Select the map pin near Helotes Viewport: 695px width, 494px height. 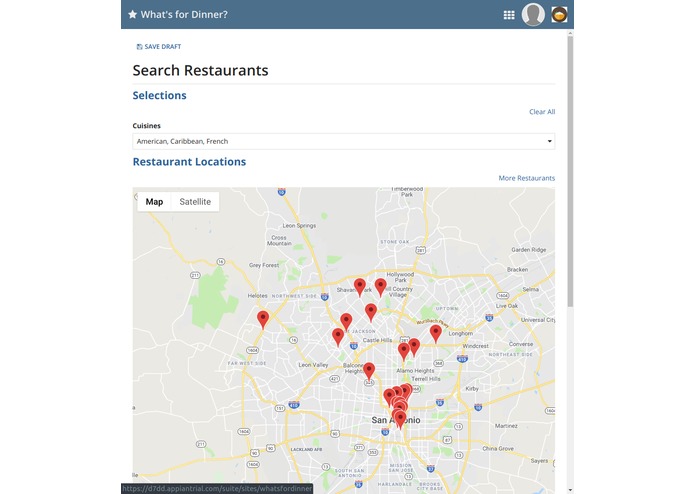coord(263,319)
